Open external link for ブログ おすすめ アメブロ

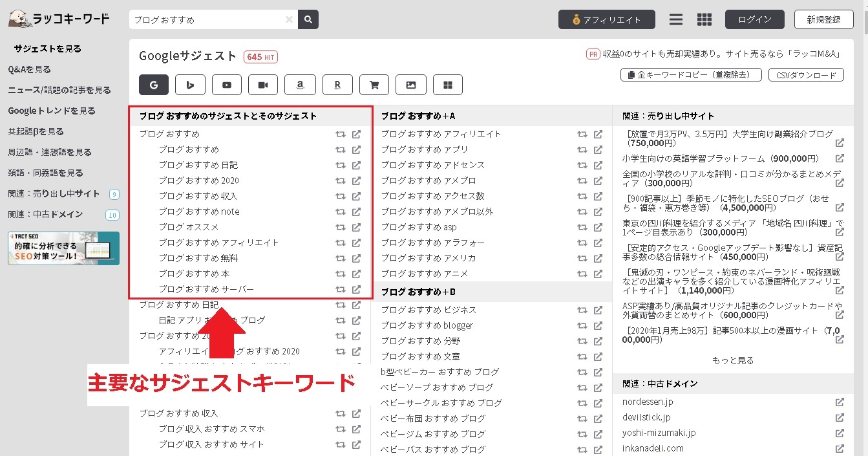pyautogui.click(x=598, y=180)
